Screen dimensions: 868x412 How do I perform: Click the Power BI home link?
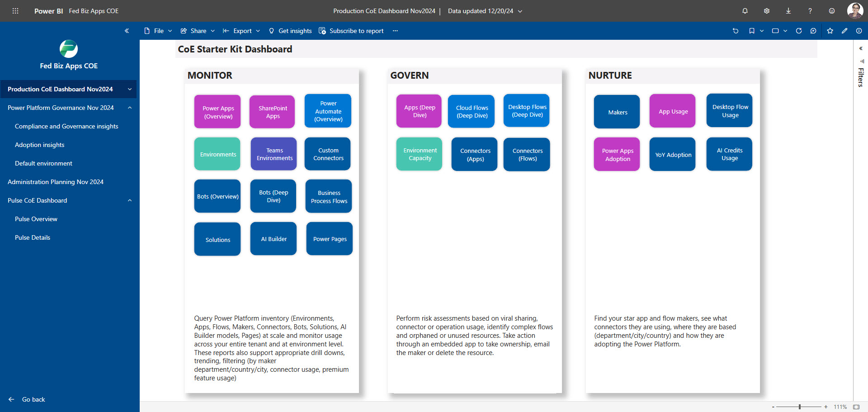(48, 11)
